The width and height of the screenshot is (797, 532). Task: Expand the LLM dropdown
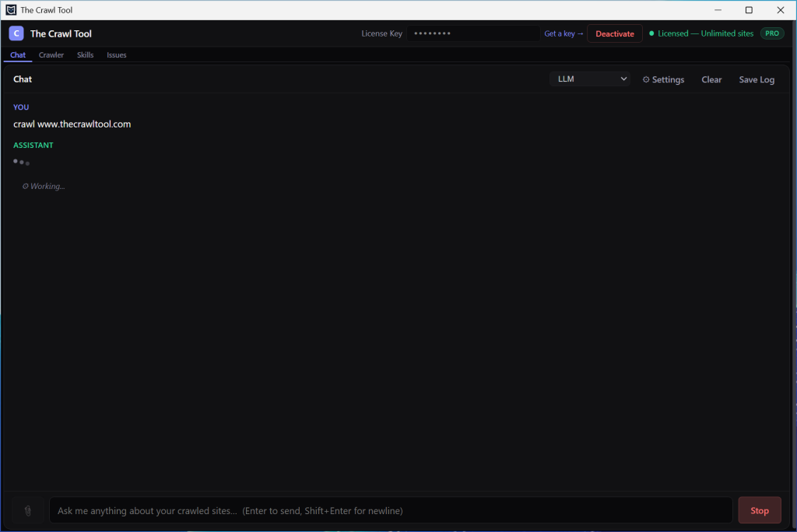click(x=590, y=79)
